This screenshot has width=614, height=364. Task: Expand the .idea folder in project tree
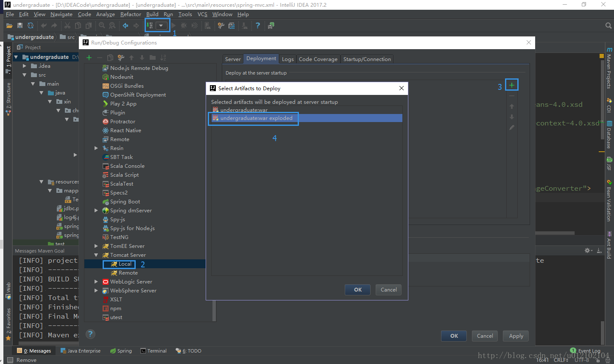click(x=25, y=66)
